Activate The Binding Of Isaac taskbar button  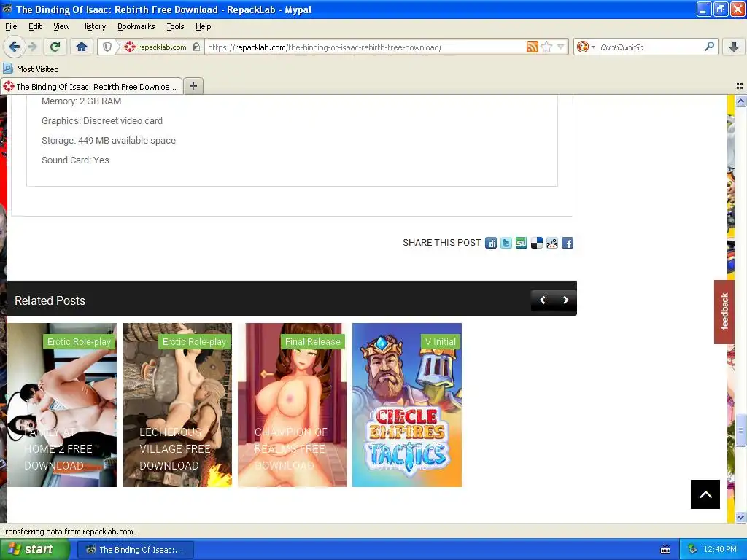tap(136, 550)
